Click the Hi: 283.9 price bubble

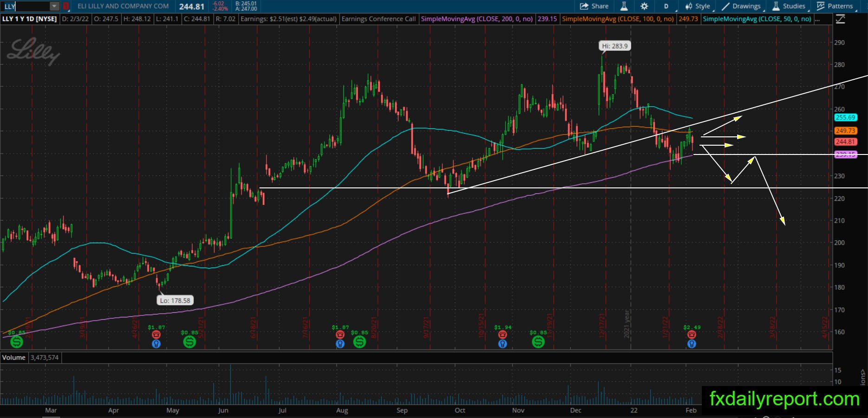[x=615, y=46]
